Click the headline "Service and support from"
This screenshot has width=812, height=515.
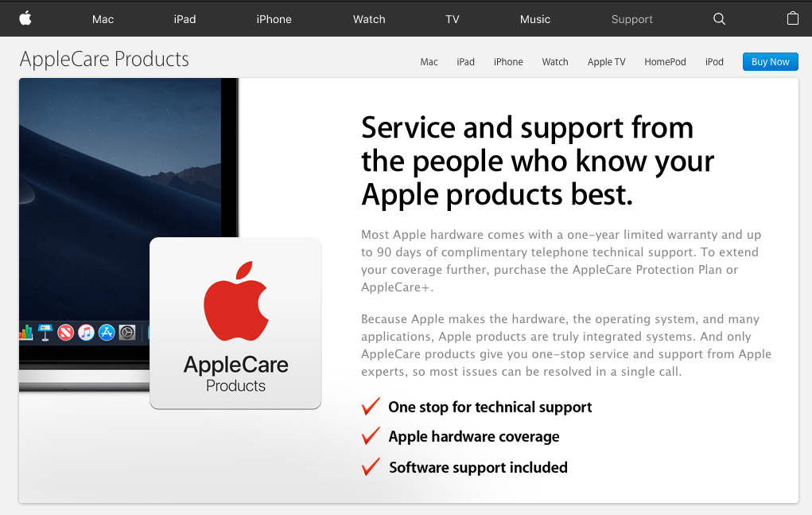(x=527, y=127)
